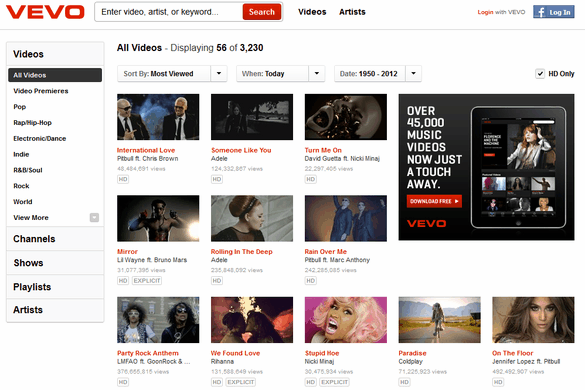Click the EXPLICIT badge under Mirror
Screen dimensions: 585x390
click(x=147, y=281)
